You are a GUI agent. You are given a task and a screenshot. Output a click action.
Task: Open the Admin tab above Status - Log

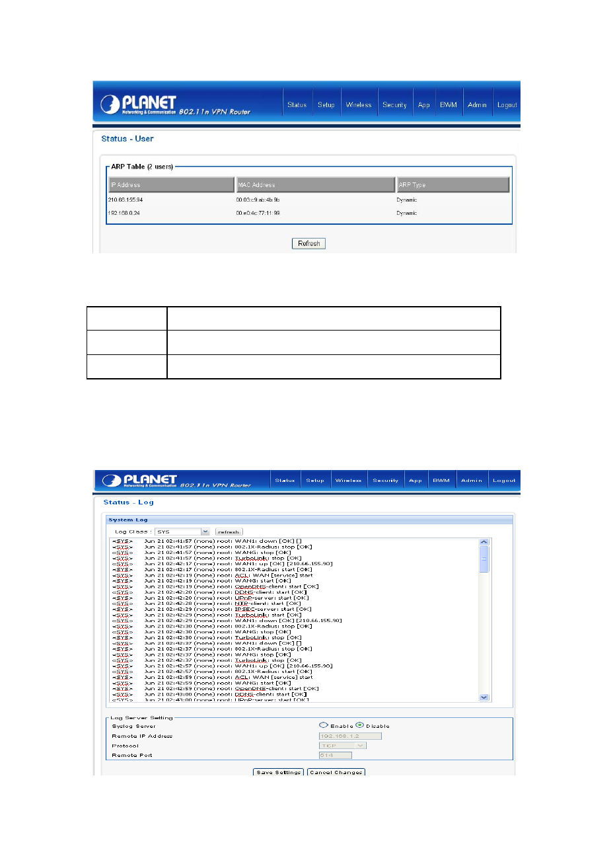coord(472,481)
